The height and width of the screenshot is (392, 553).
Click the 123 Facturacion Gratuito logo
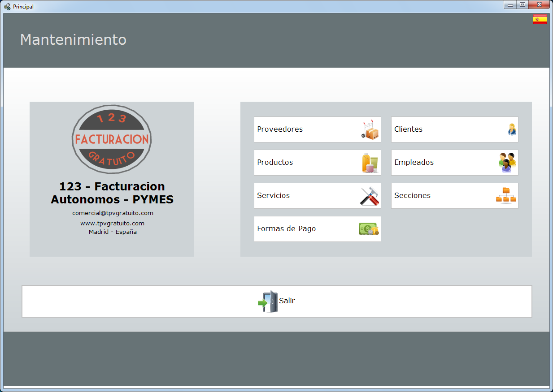[112, 139]
